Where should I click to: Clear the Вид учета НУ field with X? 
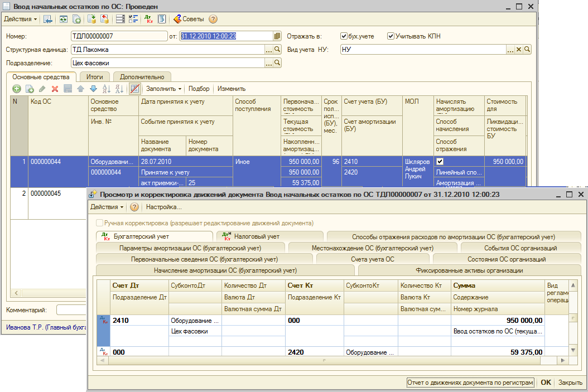pos(518,50)
